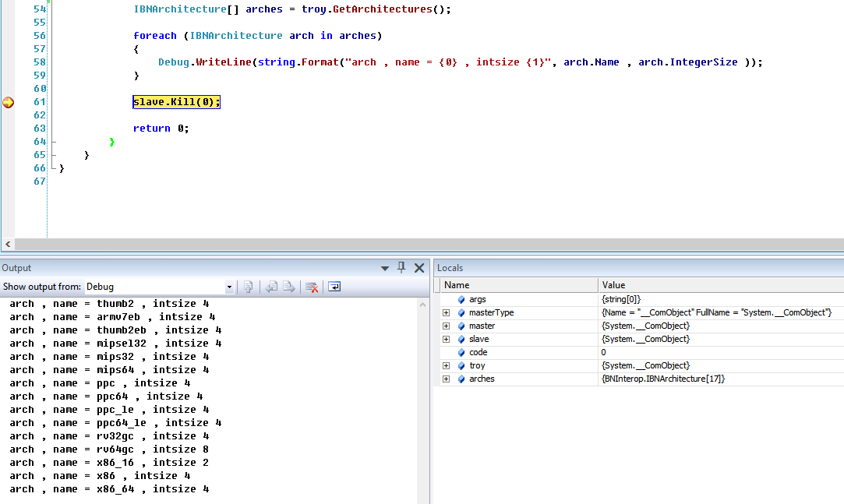Click the troy variable icon in Locals
Image resolution: width=844 pixels, height=504 pixels.
coord(461,366)
